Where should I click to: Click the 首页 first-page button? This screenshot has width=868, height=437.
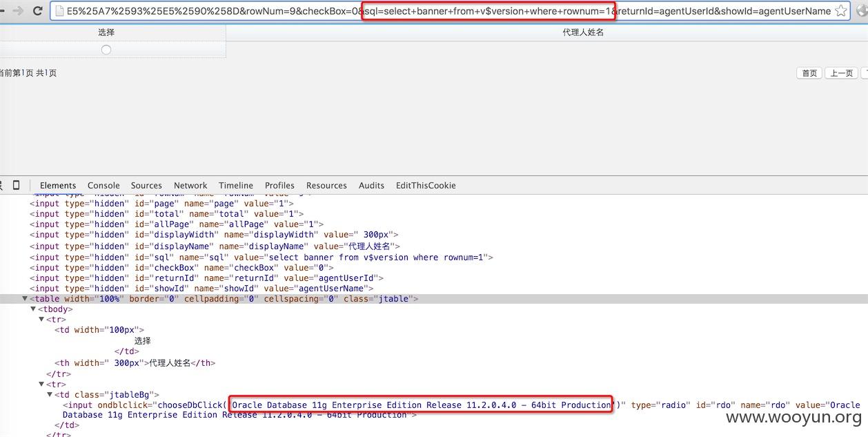(x=809, y=73)
